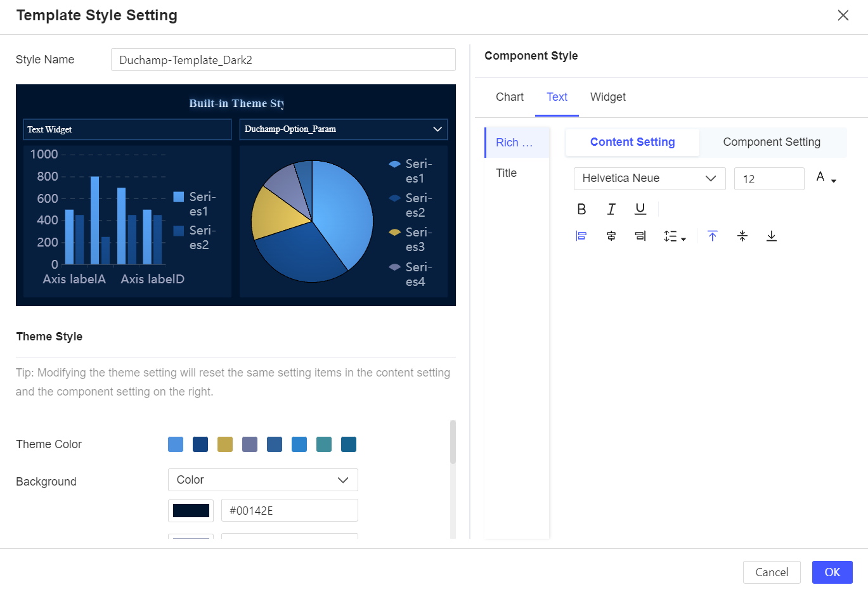Switch to the Chart tab
The width and height of the screenshot is (868, 592).
click(510, 97)
